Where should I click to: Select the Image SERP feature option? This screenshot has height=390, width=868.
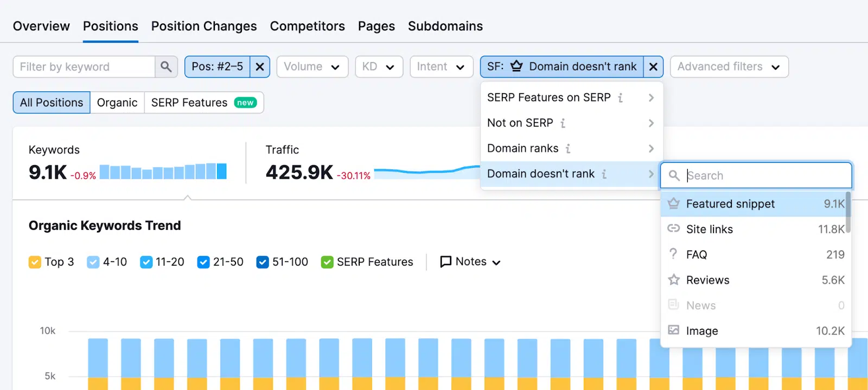701,331
